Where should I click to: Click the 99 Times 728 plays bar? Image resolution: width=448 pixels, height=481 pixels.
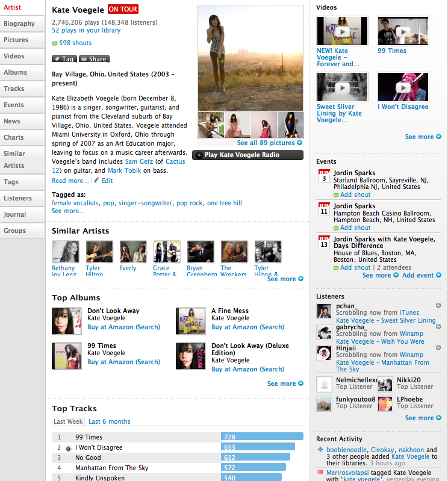click(262, 437)
